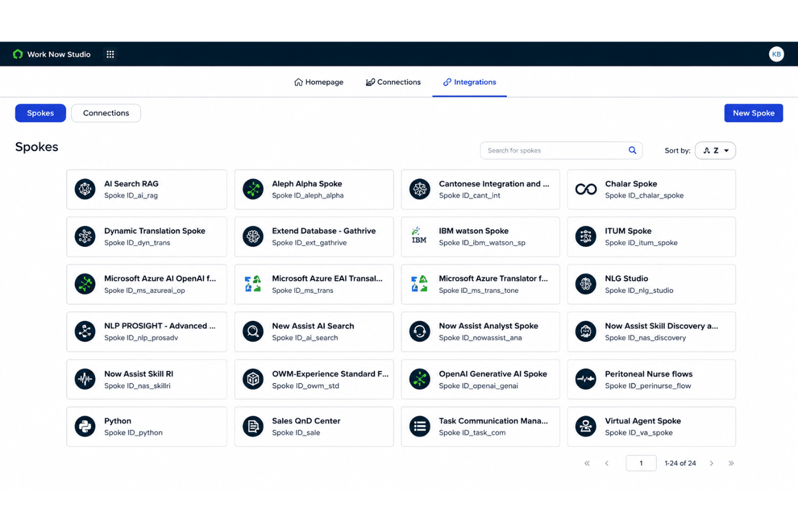The image size is (798, 532).
Task: Select the Spokes pill tab
Action: point(40,113)
